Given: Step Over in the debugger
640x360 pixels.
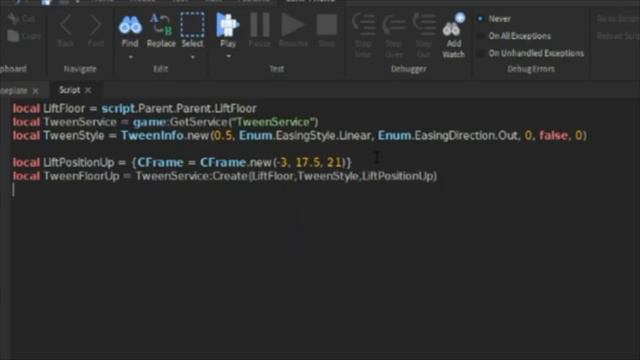Looking at the screenshot, I should click(x=393, y=36).
